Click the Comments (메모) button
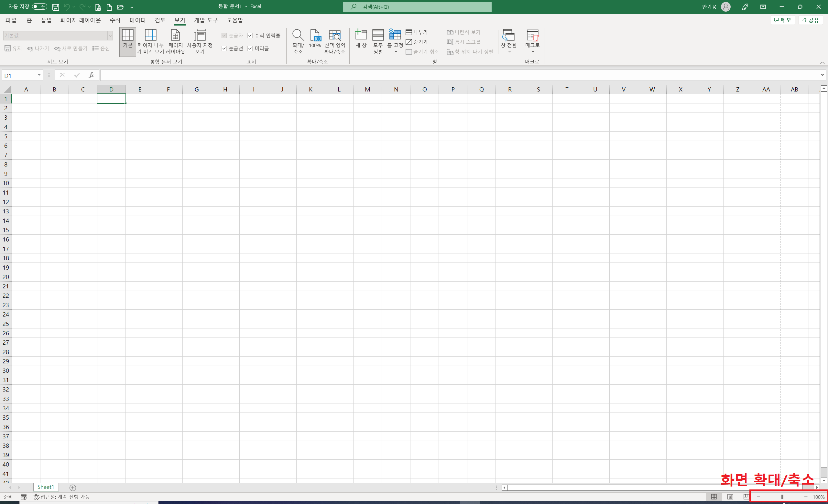 pos(782,20)
